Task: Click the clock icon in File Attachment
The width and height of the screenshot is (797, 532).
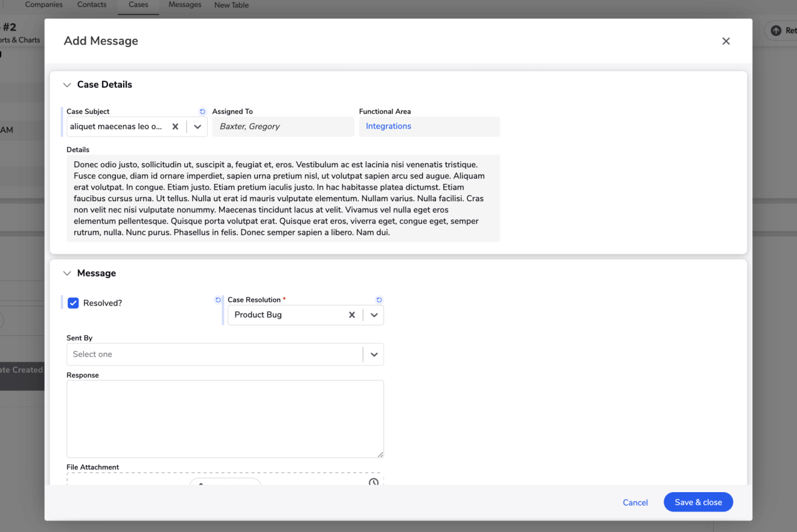Action: [374, 482]
